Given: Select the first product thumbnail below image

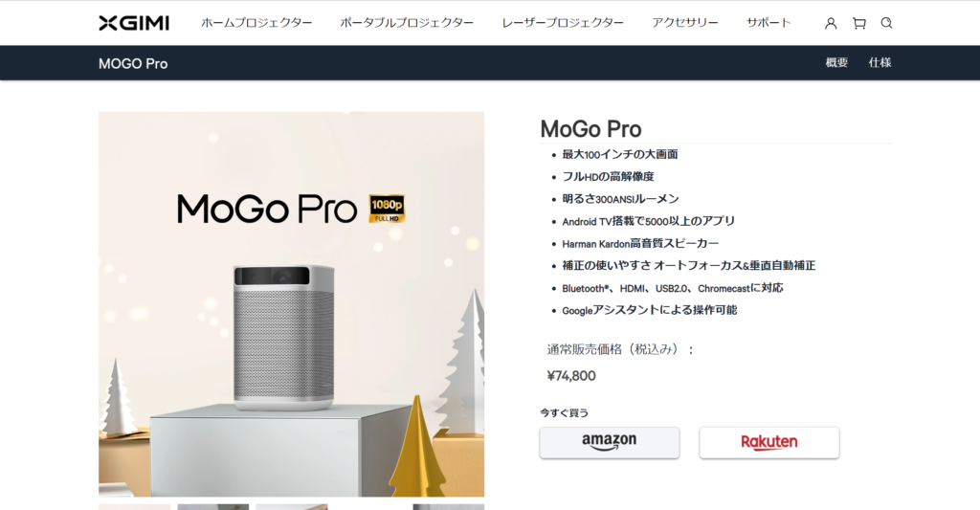Looking at the screenshot, I should pyautogui.click(x=134, y=507).
